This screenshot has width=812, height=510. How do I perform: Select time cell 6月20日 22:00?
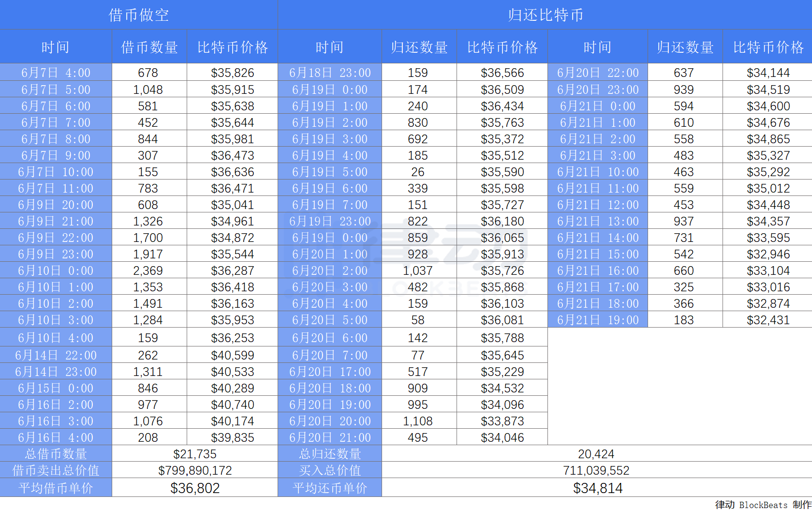(598, 73)
